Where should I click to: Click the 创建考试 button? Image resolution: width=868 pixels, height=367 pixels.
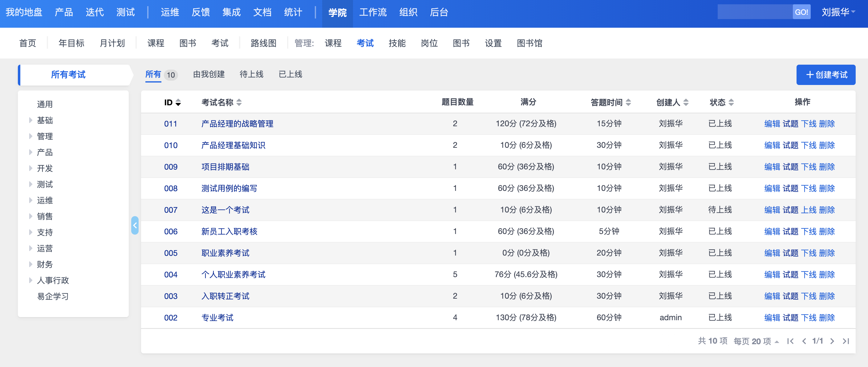pyautogui.click(x=825, y=75)
